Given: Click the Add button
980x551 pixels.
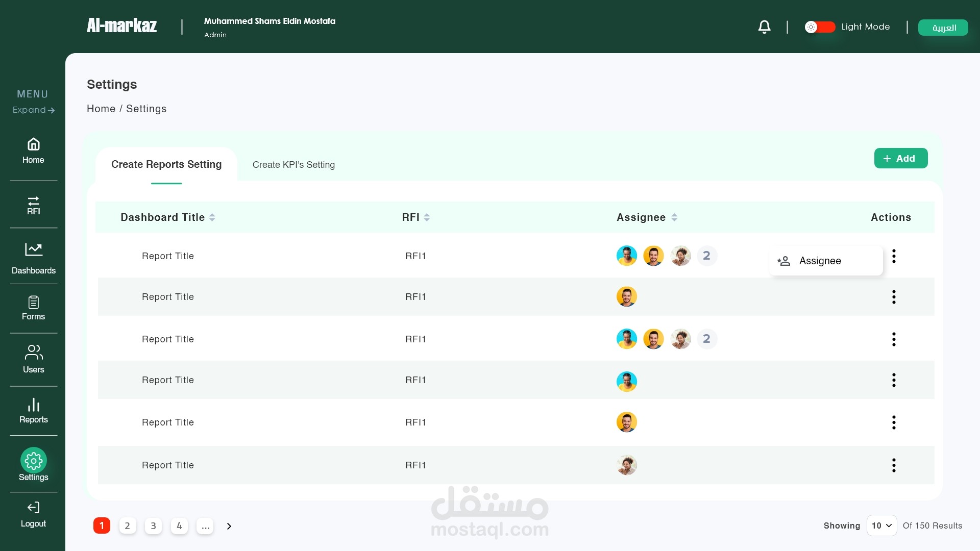Looking at the screenshot, I should [x=900, y=159].
